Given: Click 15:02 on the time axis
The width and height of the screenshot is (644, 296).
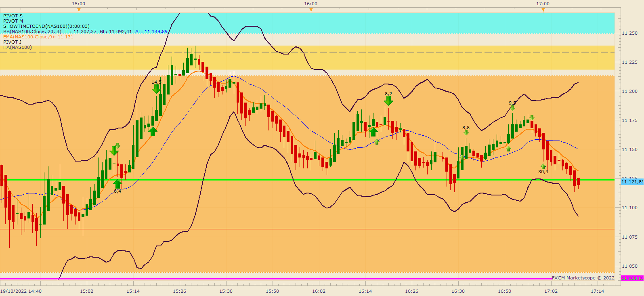Looking at the screenshot, I should click(86, 291).
